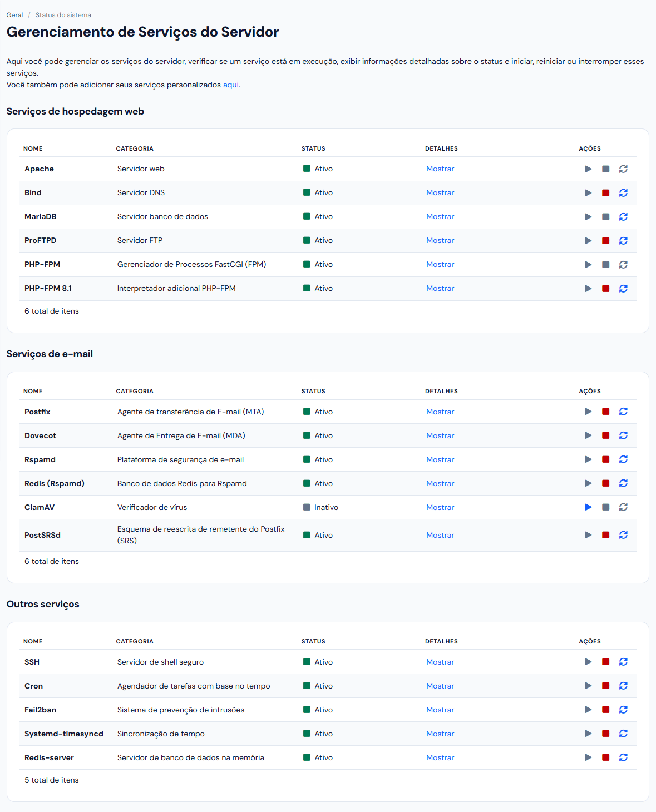Click play icon for Redis-server

pyautogui.click(x=588, y=757)
